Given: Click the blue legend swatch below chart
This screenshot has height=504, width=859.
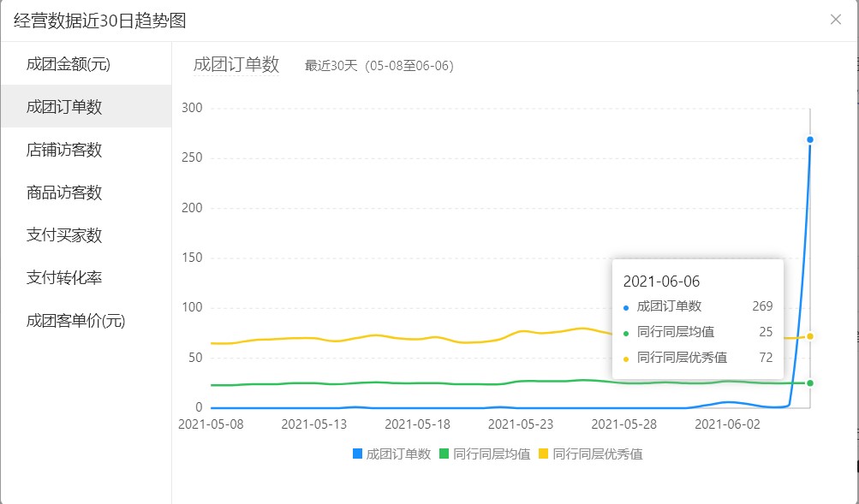Looking at the screenshot, I should click(357, 454).
